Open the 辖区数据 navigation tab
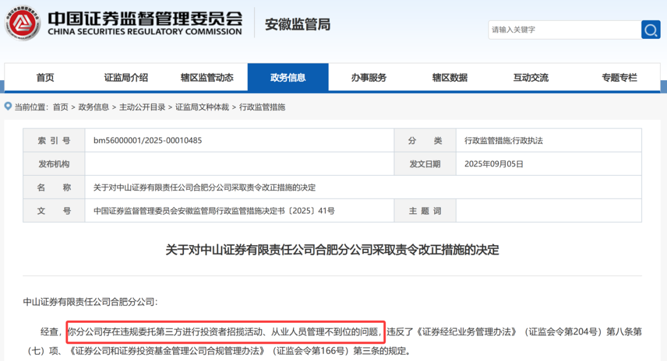The width and height of the screenshot is (667, 361). [x=450, y=77]
